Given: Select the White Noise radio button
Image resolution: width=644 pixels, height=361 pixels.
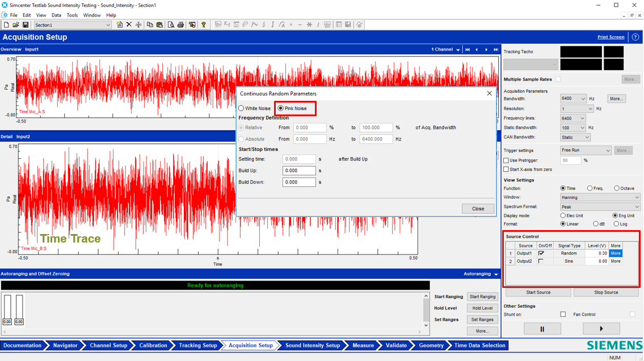Looking at the screenshot, I should point(241,108).
